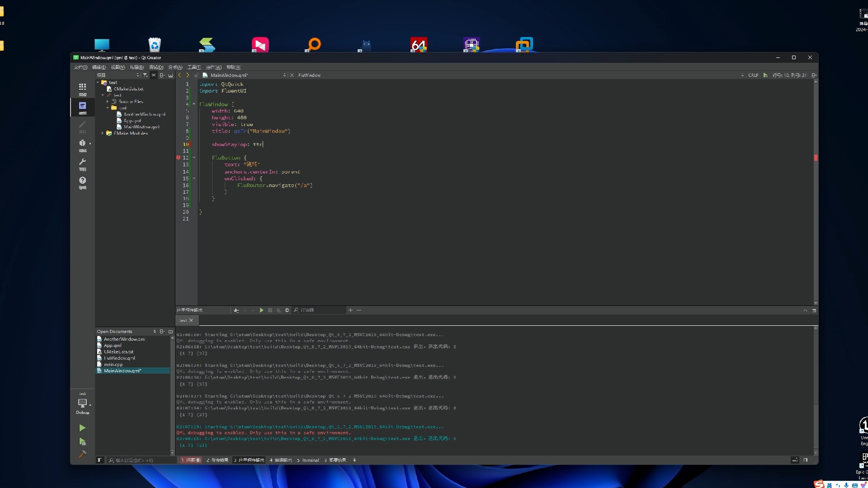Open the Projects mode wrench icon
The width and height of the screenshot is (868, 488).
pos(82,164)
